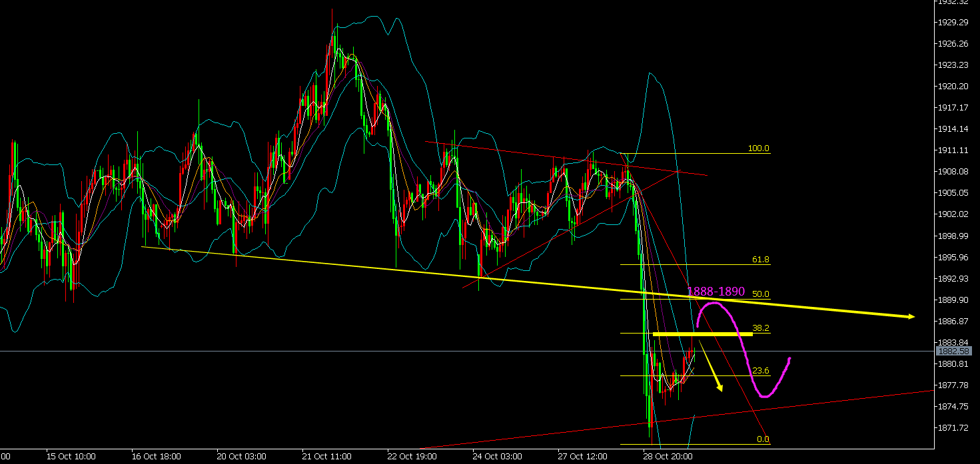The height and width of the screenshot is (464, 980).
Task: Click the 1929.29 price scale value
Action: 952,23
